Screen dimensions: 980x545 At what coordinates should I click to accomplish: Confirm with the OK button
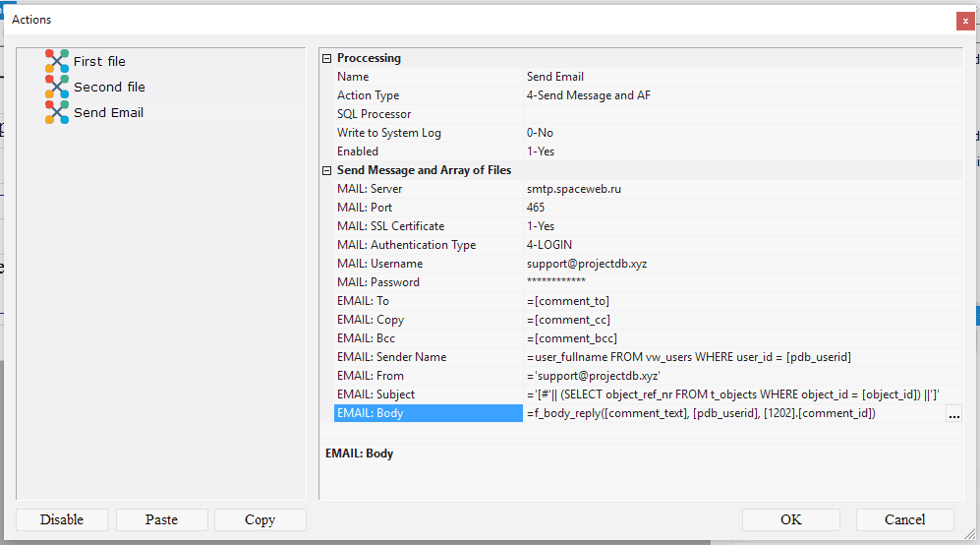pos(790,519)
